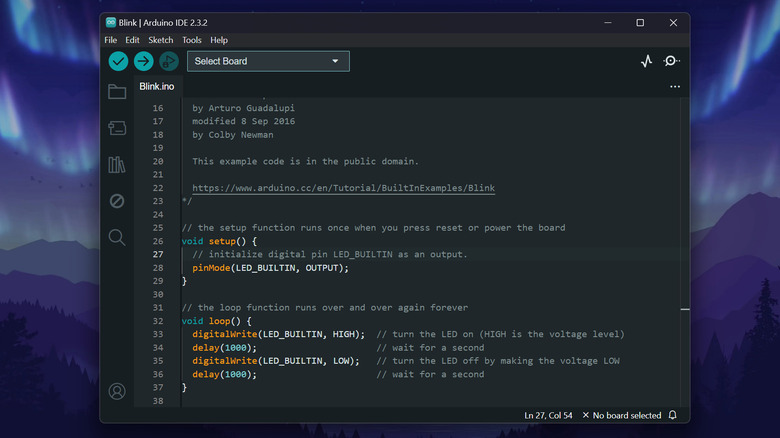Open the Boards Manager sidebar panel
This screenshot has width=780, height=438.
117,128
